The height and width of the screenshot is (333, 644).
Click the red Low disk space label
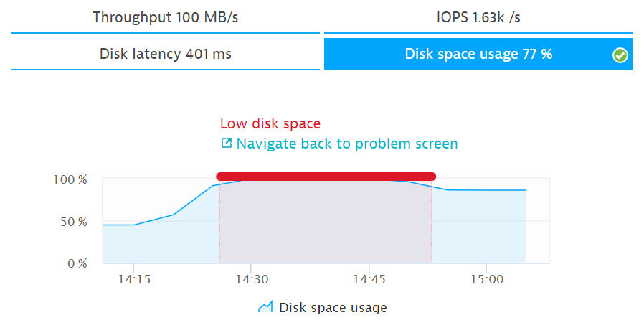tap(270, 123)
